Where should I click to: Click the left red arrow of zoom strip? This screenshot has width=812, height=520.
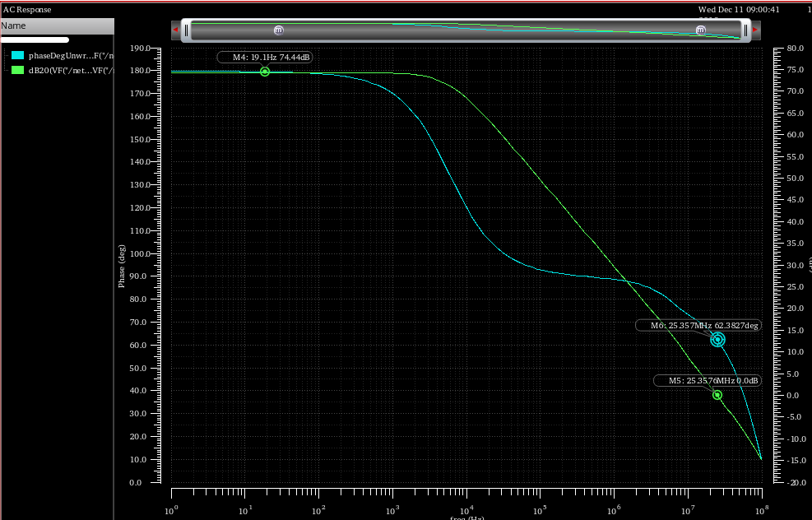[175, 30]
